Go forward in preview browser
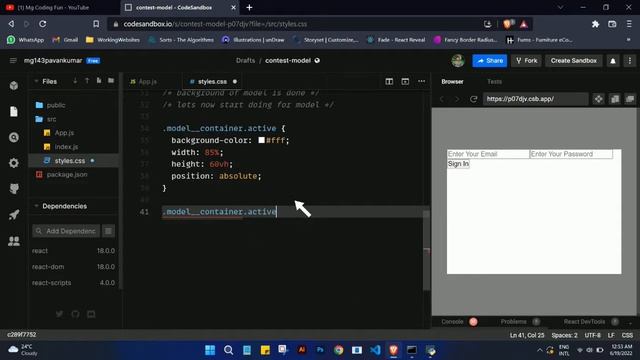Viewport: 640px width, 360px height. [457, 99]
